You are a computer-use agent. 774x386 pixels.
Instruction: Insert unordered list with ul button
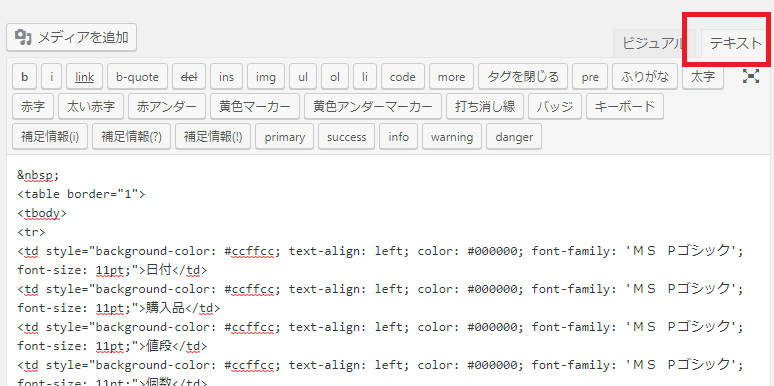pyautogui.click(x=303, y=77)
